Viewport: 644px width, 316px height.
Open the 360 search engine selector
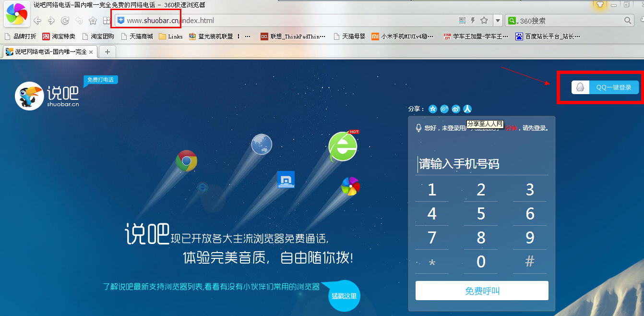click(x=513, y=21)
